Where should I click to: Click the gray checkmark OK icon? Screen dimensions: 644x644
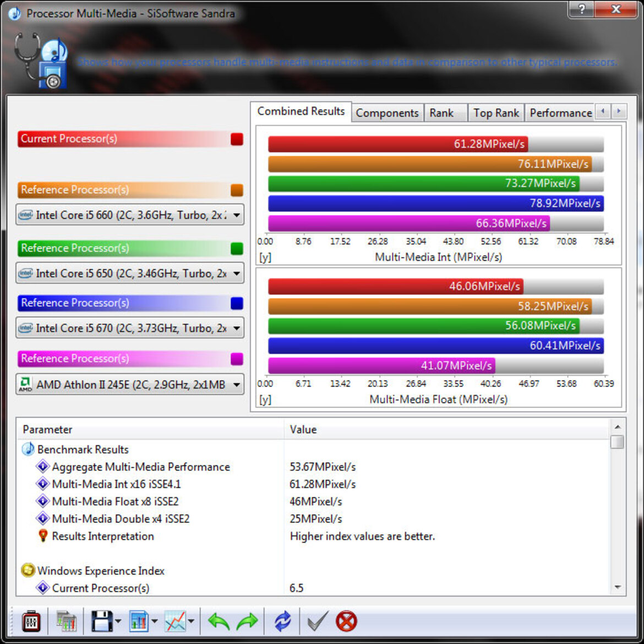click(318, 621)
